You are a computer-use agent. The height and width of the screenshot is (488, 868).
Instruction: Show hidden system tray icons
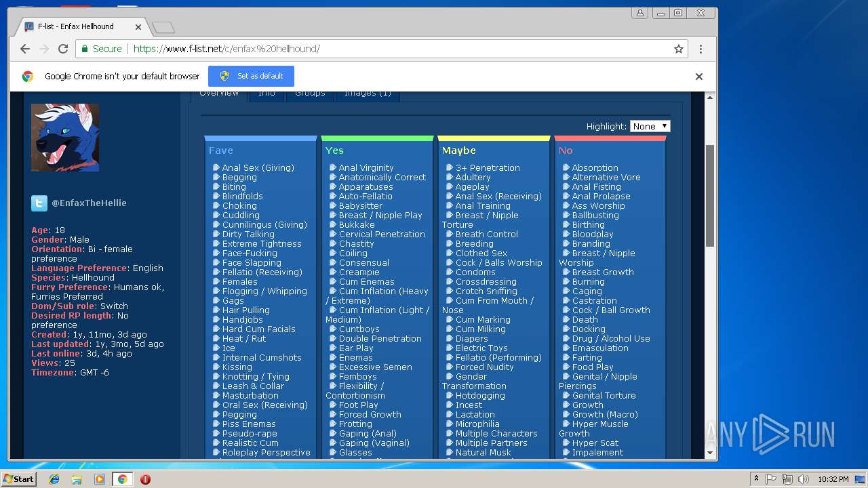756,479
